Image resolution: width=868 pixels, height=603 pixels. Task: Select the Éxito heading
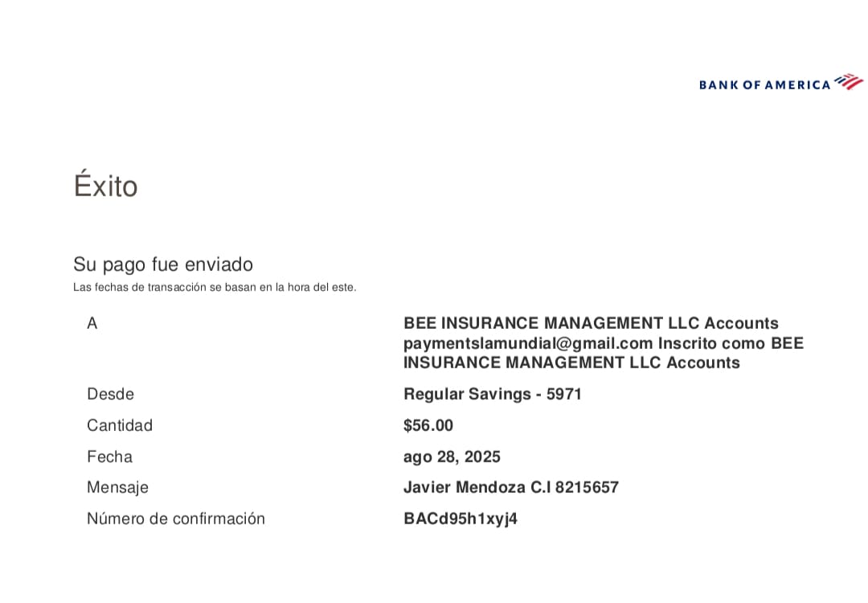point(105,187)
